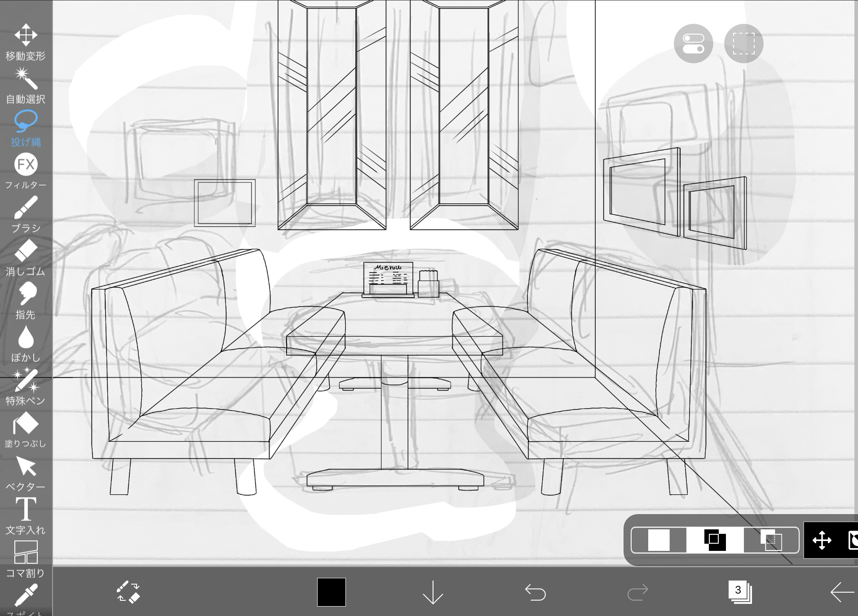
Task: Choose the Lasso (投げ縄) tool
Action: (26, 128)
